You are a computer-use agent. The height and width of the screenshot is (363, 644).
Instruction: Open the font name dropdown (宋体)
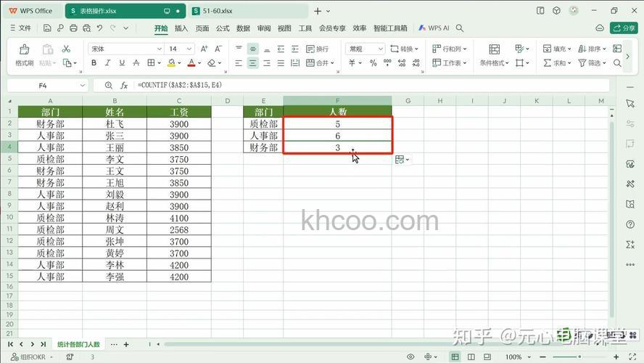[x=160, y=49]
